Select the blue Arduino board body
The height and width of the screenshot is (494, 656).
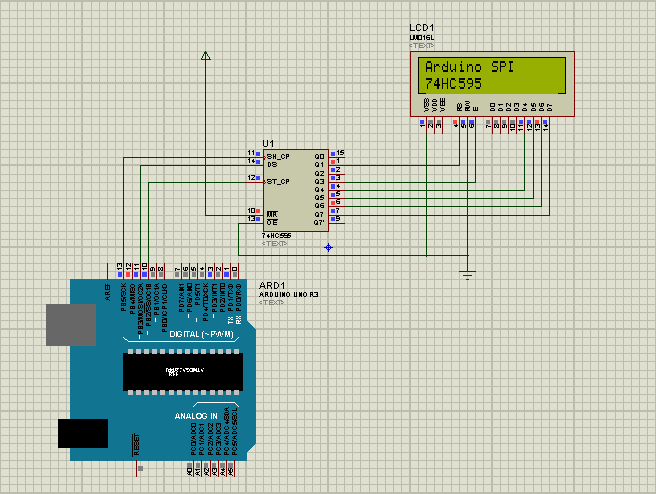[x=163, y=370]
